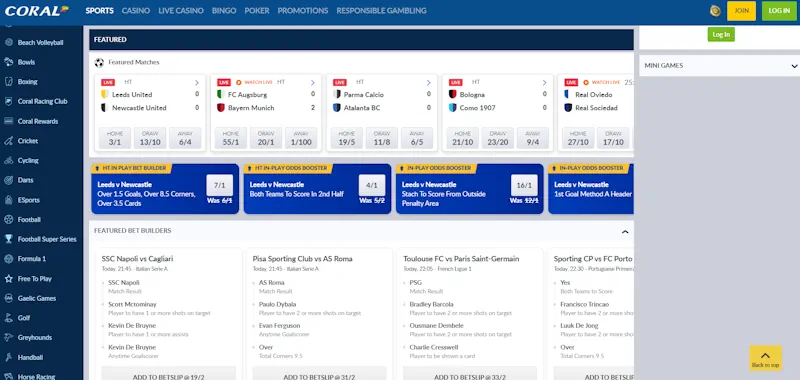
Task: Click the Formula 1 sidebar icon
Action: click(9, 259)
